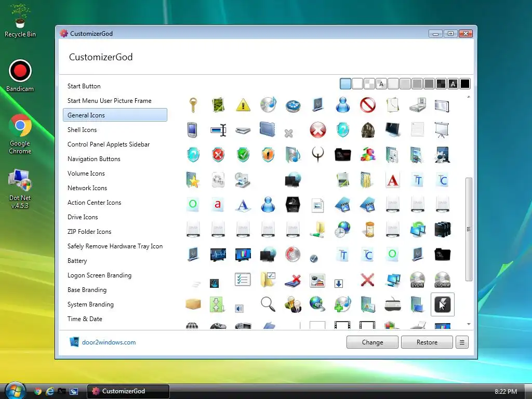The width and height of the screenshot is (532, 399).
Task: Select the green O font icon in the row starting with a red 'a'
Action: pyautogui.click(x=193, y=205)
